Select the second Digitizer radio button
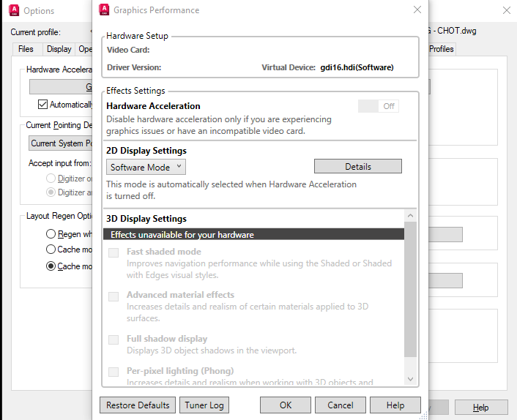 (x=51, y=192)
